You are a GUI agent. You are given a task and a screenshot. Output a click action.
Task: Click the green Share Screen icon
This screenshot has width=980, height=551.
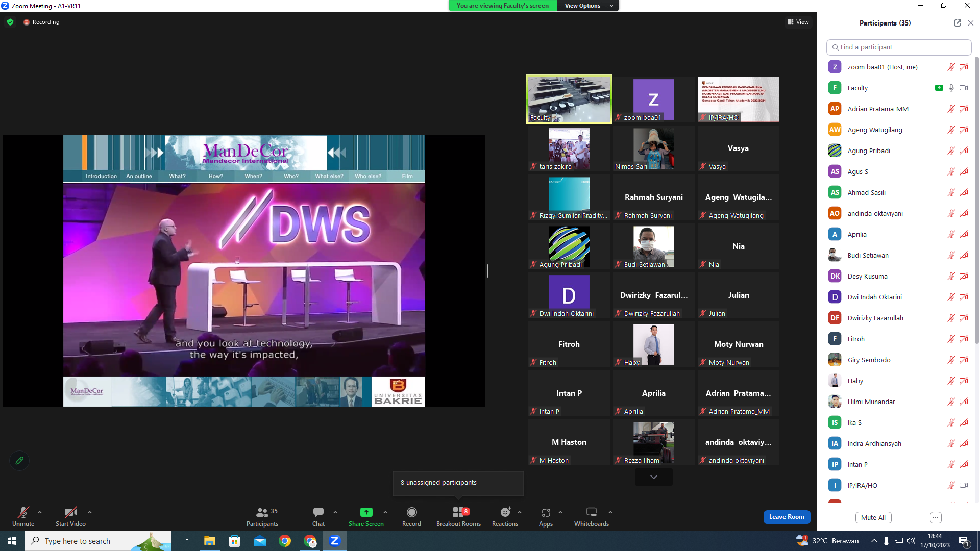tap(366, 512)
